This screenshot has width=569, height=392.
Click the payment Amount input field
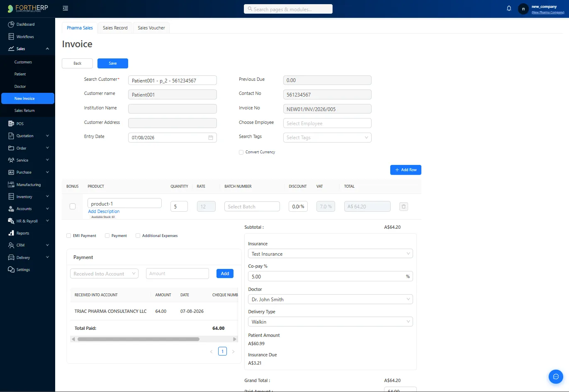coord(178,273)
